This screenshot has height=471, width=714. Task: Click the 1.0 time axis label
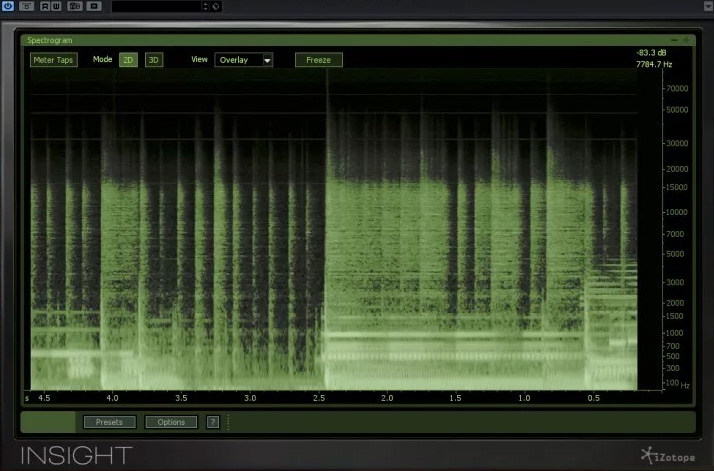click(525, 398)
